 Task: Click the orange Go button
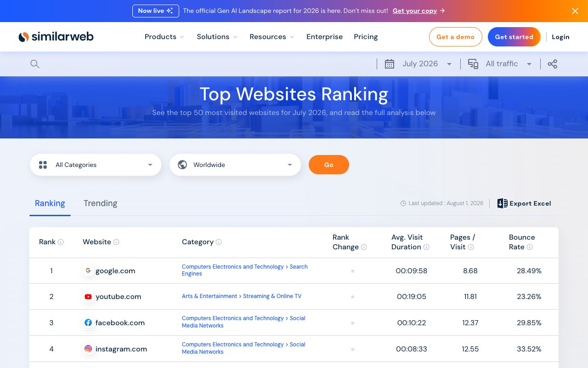[329, 165]
